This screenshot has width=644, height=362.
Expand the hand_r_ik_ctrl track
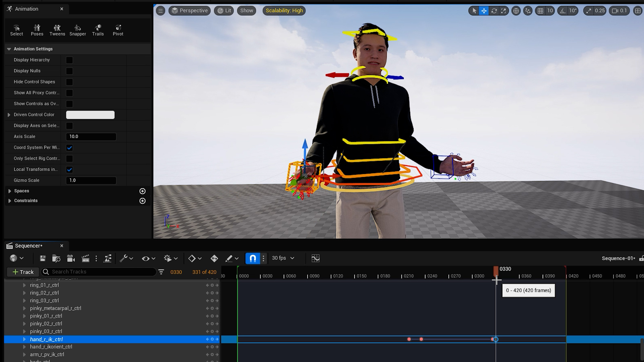(24, 339)
